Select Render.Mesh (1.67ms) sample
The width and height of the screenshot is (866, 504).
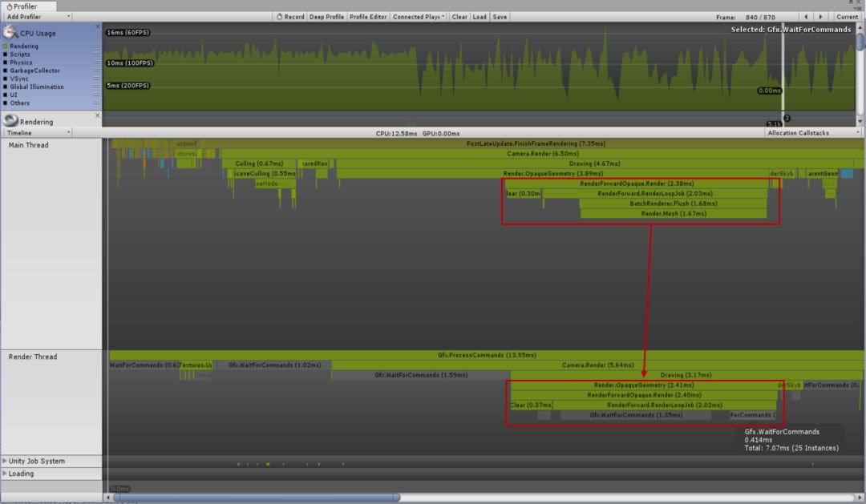(674, 213)
